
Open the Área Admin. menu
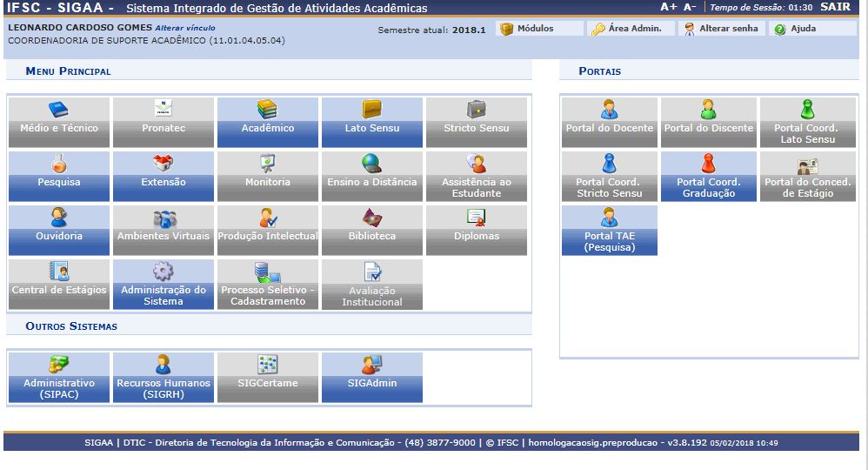coord(628,29)
